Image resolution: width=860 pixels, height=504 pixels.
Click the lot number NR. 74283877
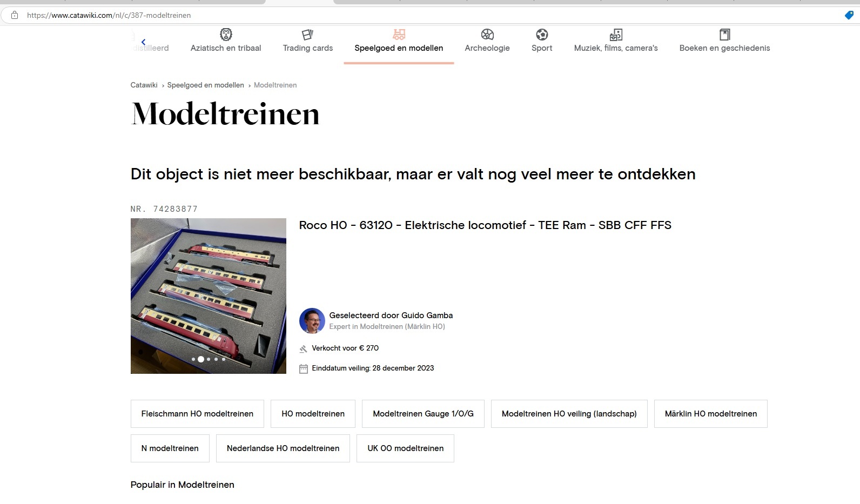164,209
